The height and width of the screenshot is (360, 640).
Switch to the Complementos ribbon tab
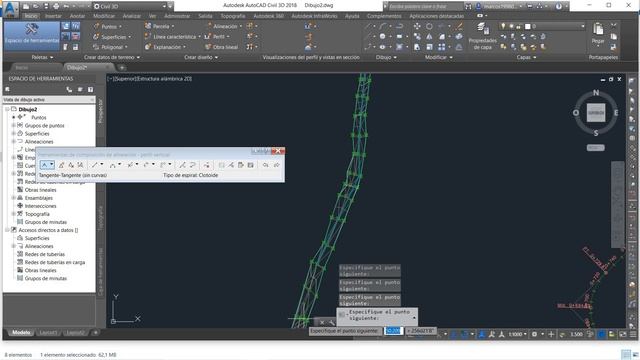(x=384, y=16)
